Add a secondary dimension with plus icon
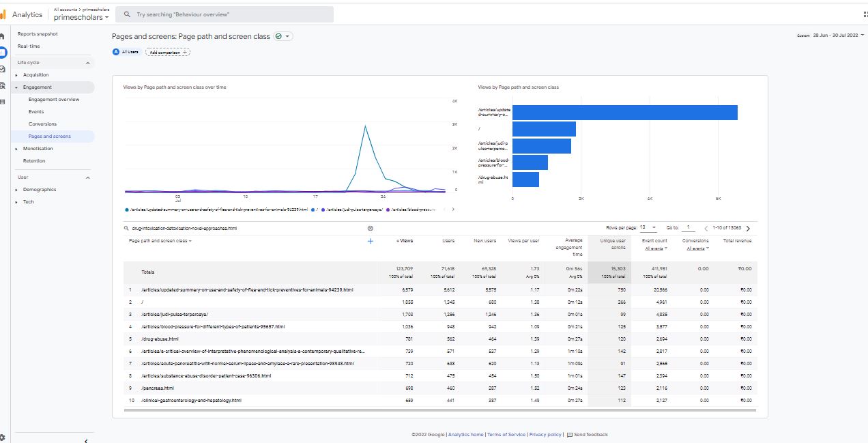The image size is (868, 443). click(371, 241)
